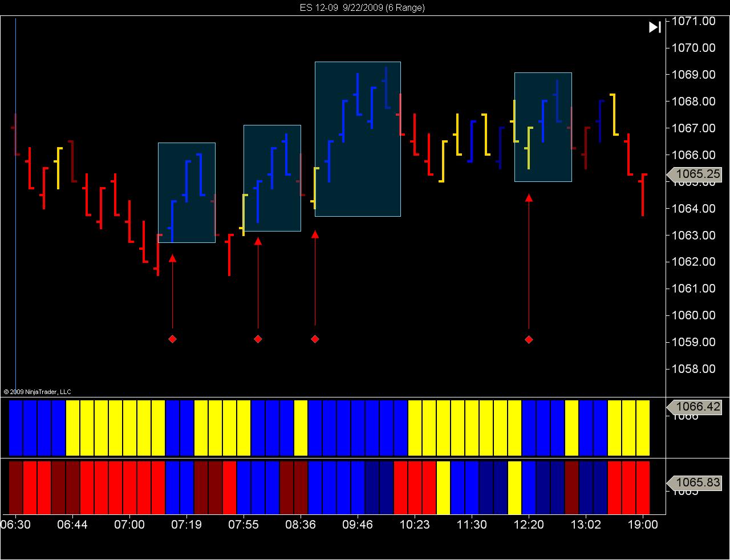This screenshot has height=560, width=730.
Task: Click the ES 12-09 chart title
Action: pyautogui.click(x=362, y=7)
